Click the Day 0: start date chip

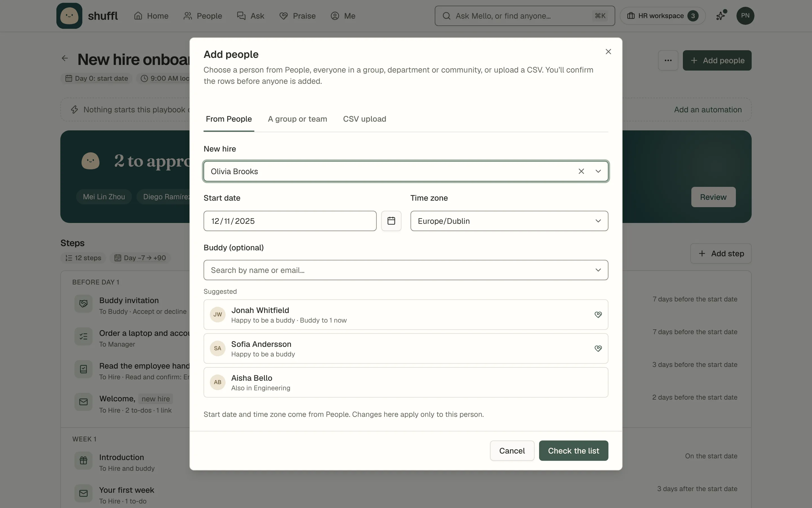coord(97,78)
